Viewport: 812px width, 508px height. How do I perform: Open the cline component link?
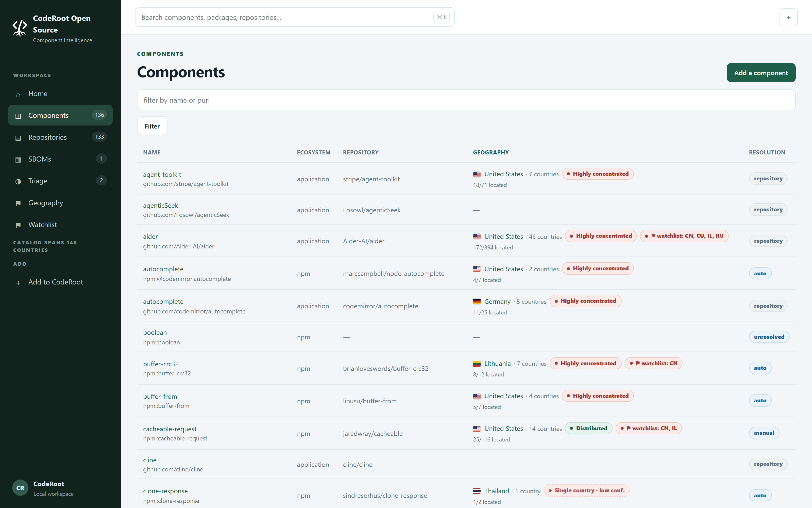click(x=150, y=460)
